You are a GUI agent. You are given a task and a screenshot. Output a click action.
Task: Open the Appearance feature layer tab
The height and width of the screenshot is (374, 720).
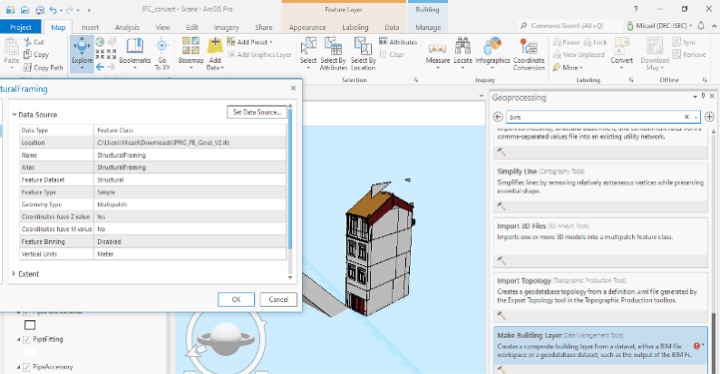pos(307,27)
